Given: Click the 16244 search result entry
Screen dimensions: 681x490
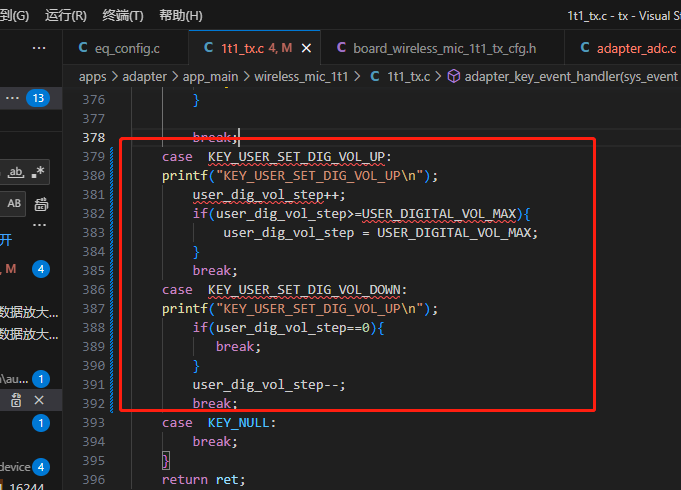Looking at the screenshot, I should coord(26,486).
